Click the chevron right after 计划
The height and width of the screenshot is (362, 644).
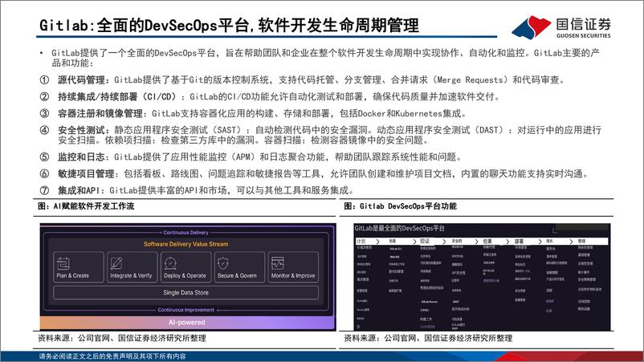(x=377, y=242)
